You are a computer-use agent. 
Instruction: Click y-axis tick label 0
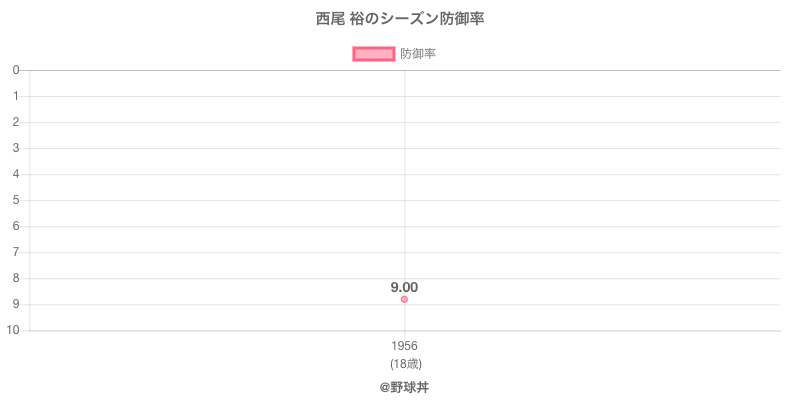point(17,70)
